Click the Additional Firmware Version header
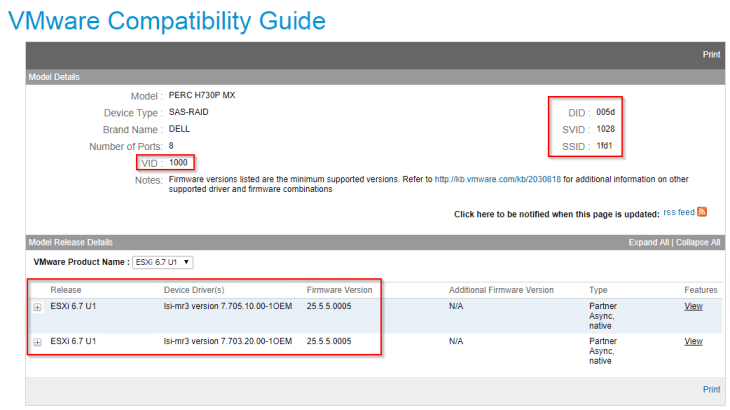The width and height of the screenshot is (730, 410). click(x=500, y=289)
